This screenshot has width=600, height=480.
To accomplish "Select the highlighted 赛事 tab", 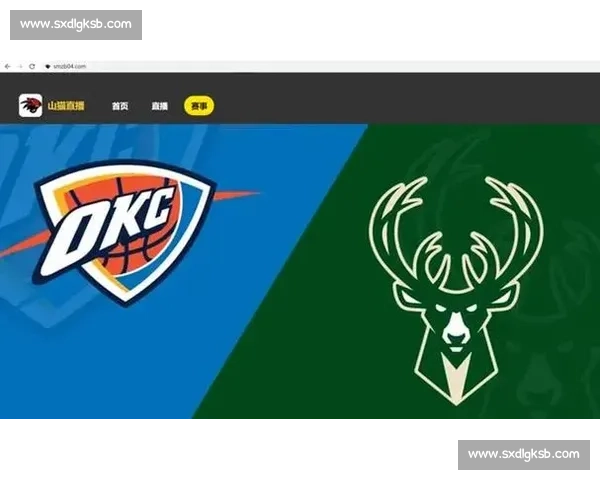I will [199, 106].
